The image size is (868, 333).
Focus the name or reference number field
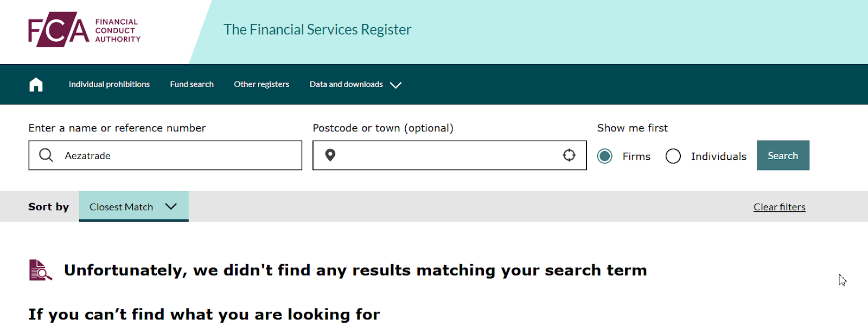pos(165,155)
